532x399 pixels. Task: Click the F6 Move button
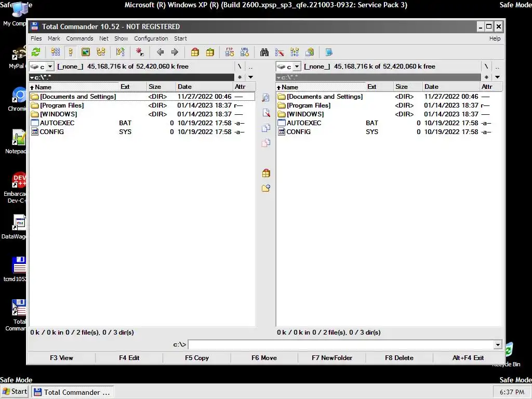click(x=264, y=357)
